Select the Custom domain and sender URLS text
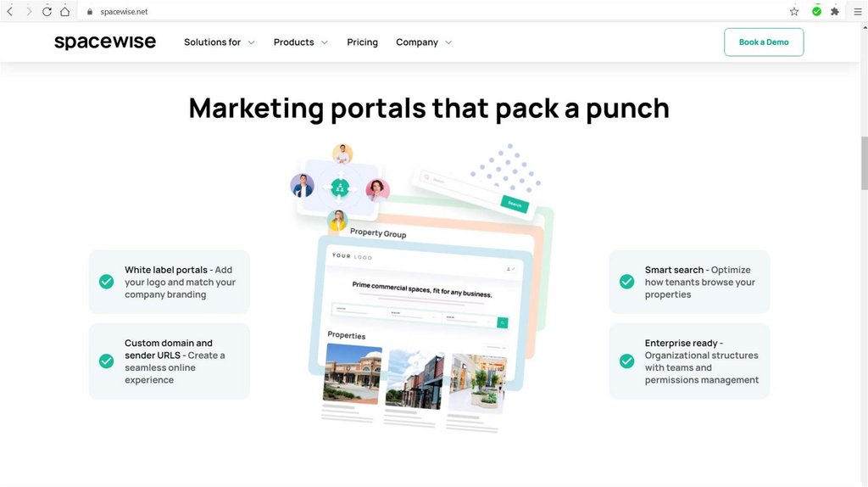 (x=175, y=361)
